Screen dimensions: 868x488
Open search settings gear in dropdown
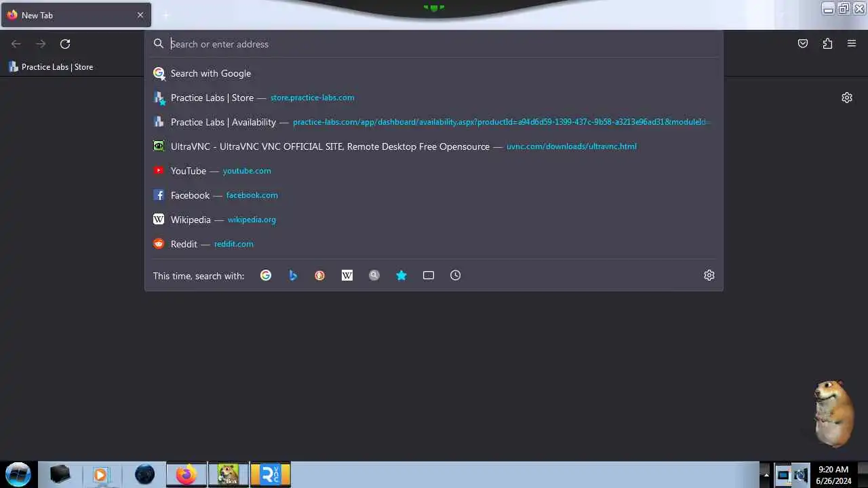tap(709, 275)
